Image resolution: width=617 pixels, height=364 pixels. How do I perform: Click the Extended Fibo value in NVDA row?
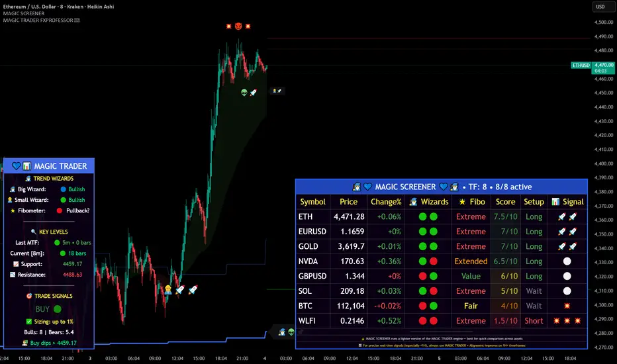click(471, 261)
